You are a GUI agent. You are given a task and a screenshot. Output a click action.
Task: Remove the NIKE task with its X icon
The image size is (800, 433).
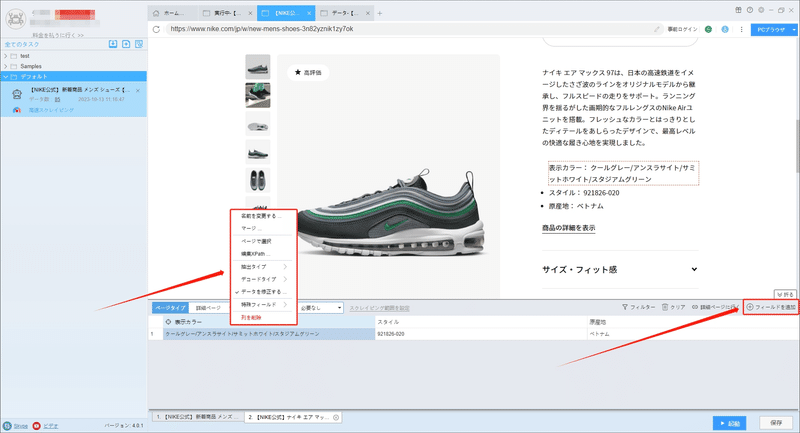(x=138, y=91)
